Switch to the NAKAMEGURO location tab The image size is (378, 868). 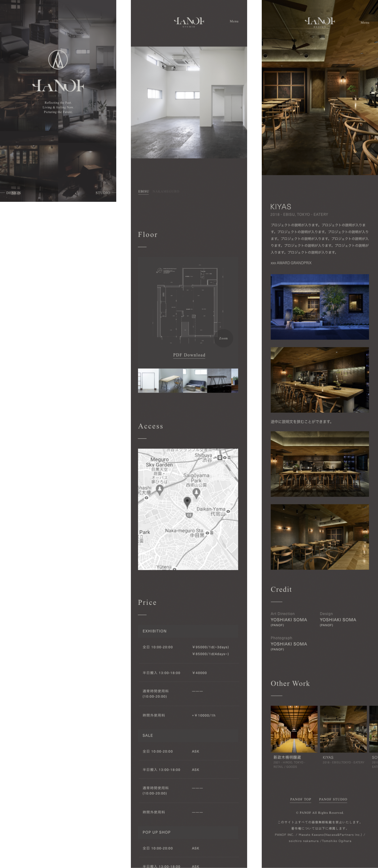pos(166,191)
